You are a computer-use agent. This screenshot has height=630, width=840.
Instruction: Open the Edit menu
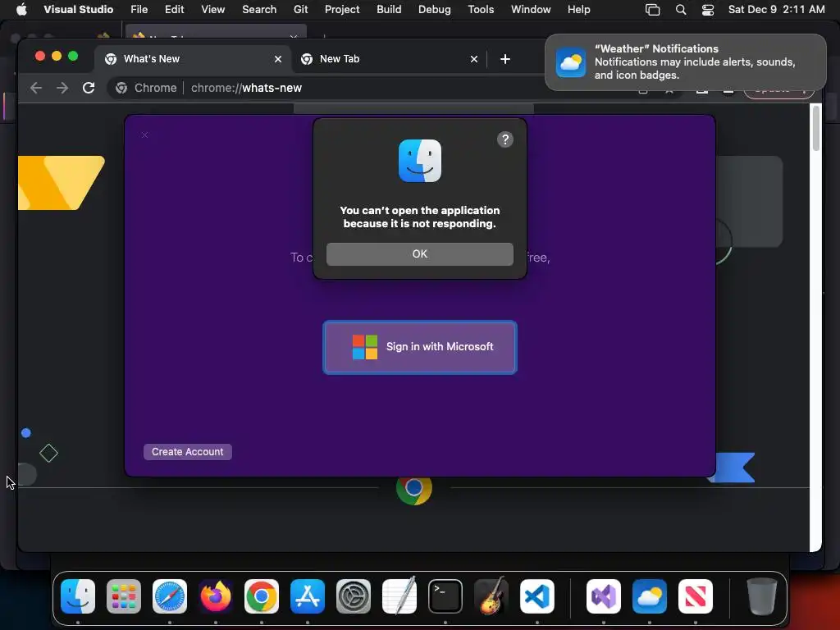(x=174, y=9)
